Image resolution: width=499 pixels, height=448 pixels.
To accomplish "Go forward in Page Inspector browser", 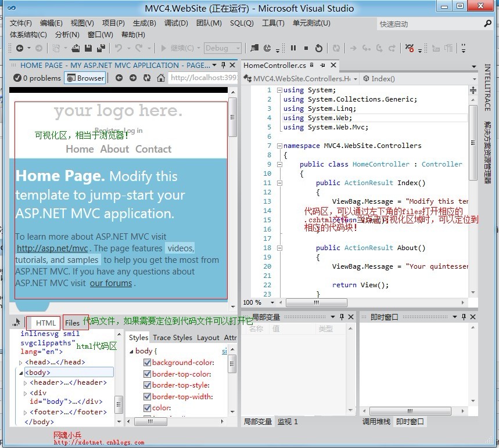I will pos(132,78).
